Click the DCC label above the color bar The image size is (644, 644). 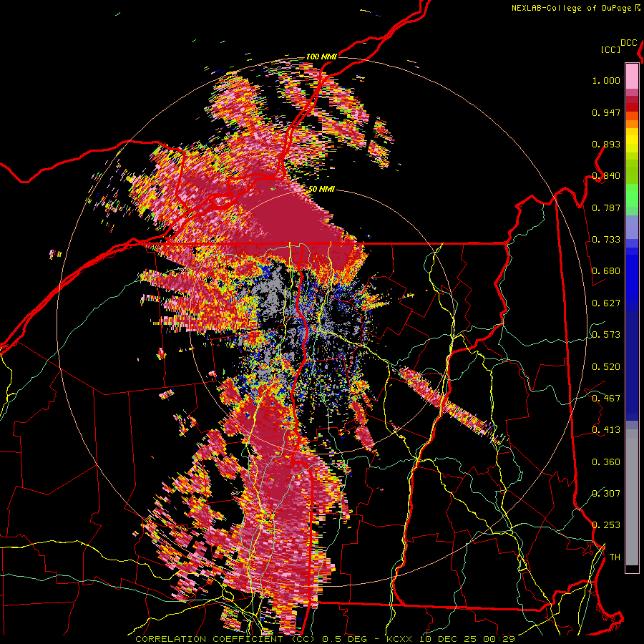(629, 43)
